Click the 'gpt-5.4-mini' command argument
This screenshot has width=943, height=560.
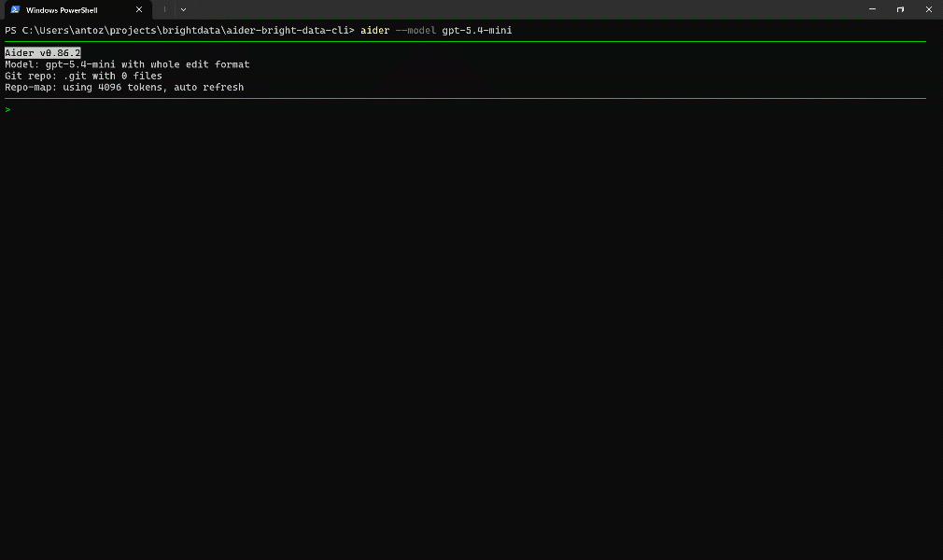(x=477, y=30)
